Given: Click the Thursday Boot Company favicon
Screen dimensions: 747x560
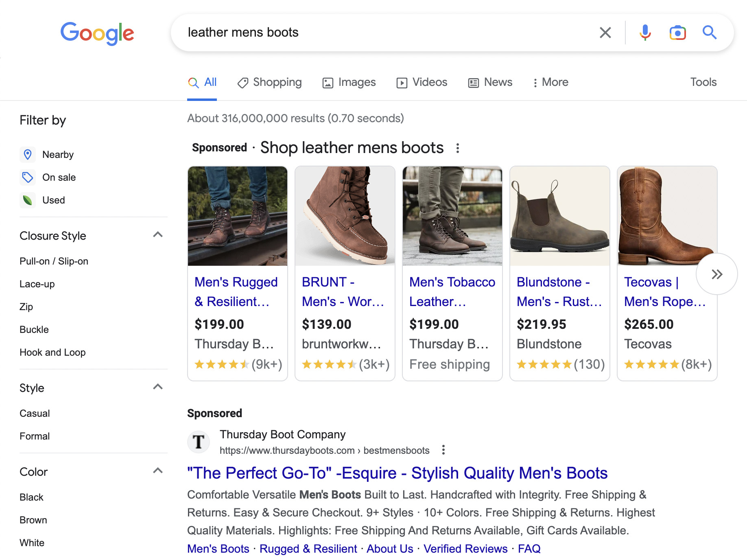Looking at the screenshot, I should coord(199,442).
